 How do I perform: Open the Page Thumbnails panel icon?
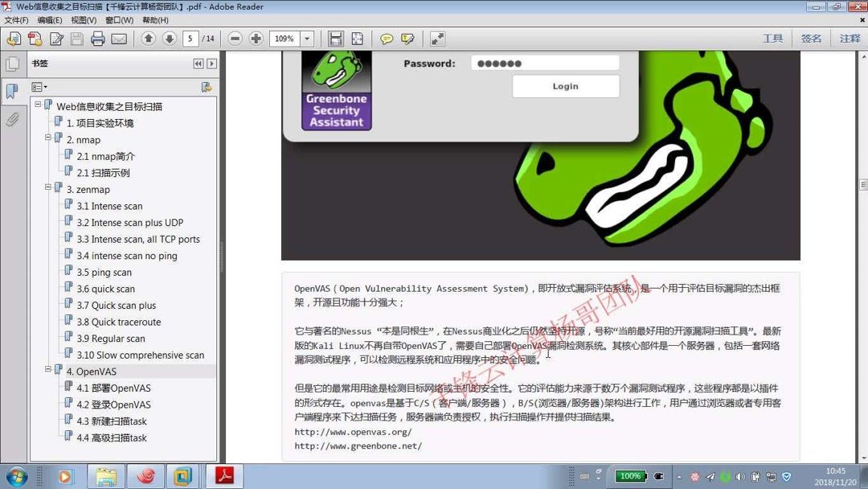point(13,64)
